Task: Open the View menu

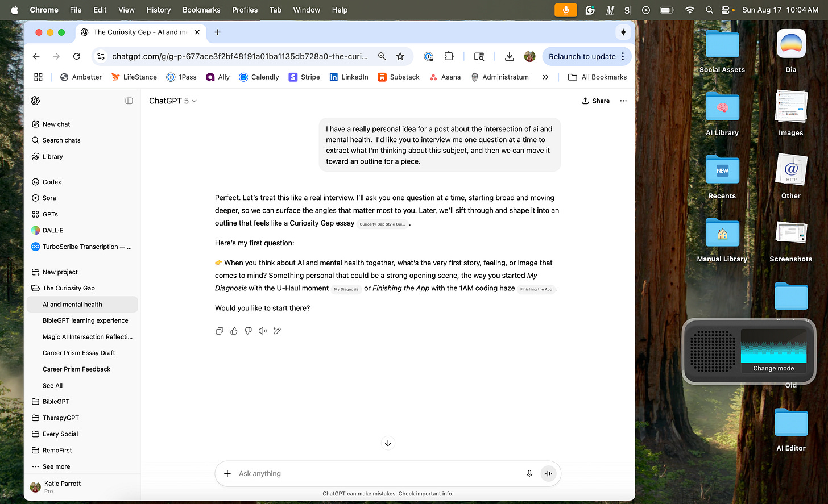Action: pyautogui.click(x=126, y=10)
